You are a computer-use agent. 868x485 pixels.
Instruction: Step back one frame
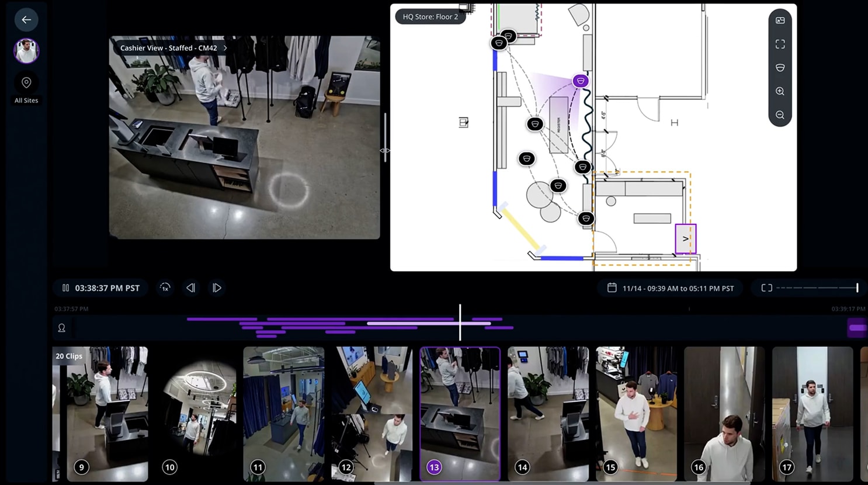coord(190,288)
